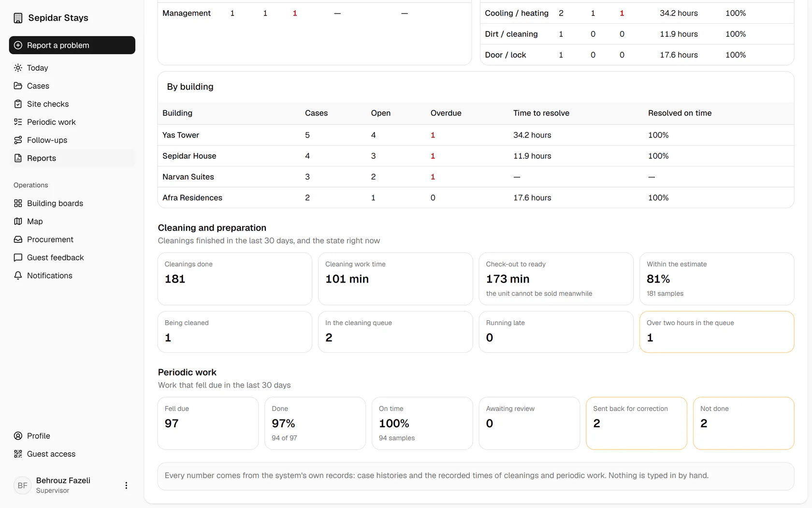The height and width of the screenshot is (508, 812).
Task: Open the three-dot menu beside Behrouz Fazeli
Action: pyautogui.click(x=126, y=485)
